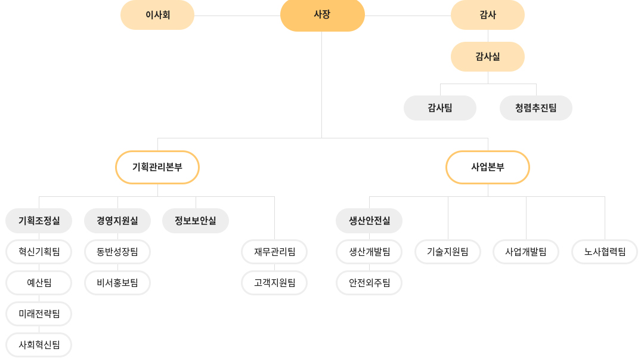This screenshot has height=358, width=644.
Task: Click the 정보보안실 office box
Action: click(196, 221)
